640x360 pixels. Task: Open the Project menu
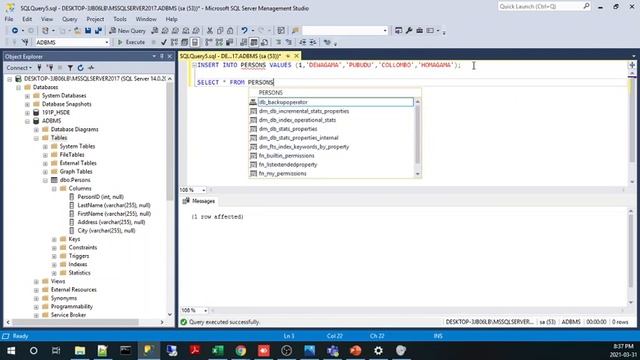tap(95, 19)
